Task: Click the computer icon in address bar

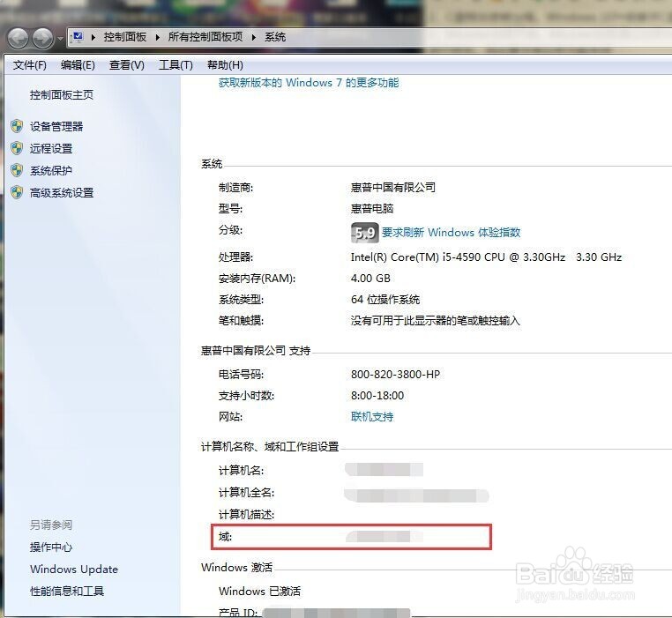Action: [x=78, y=37]
